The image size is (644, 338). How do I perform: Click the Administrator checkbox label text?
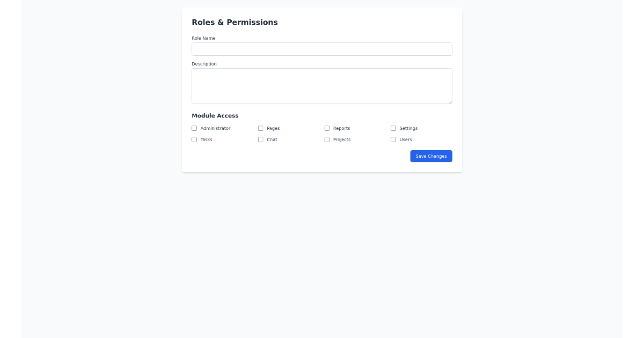(215, 128)
